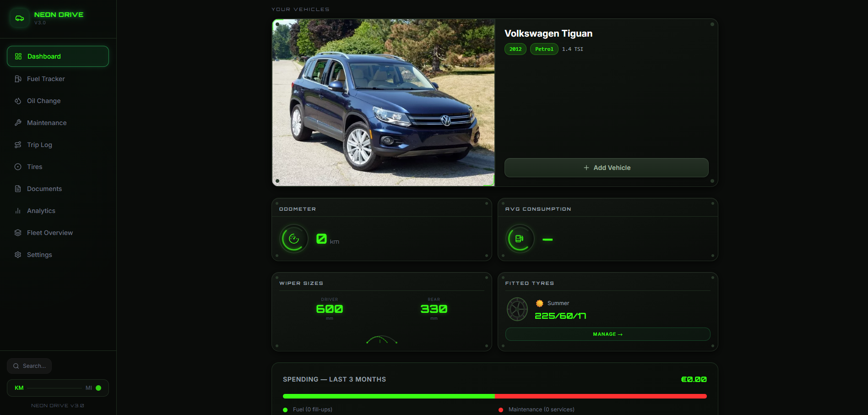Select Maintenance in the sidebar

tap(58, 123)
